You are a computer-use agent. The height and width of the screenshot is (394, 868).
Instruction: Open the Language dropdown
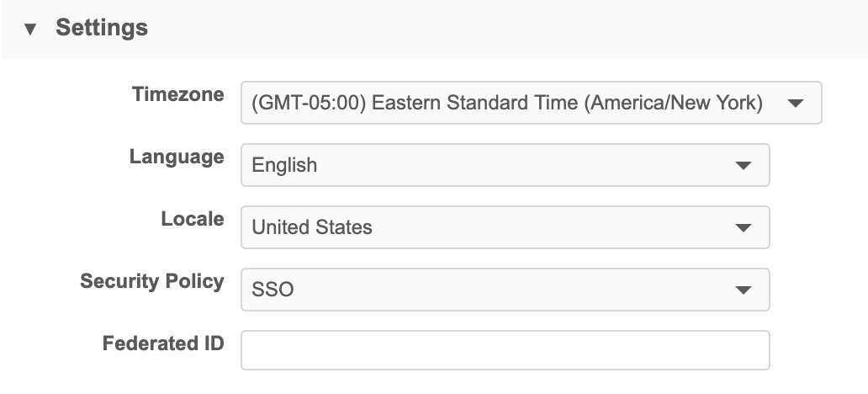point(505,165)
